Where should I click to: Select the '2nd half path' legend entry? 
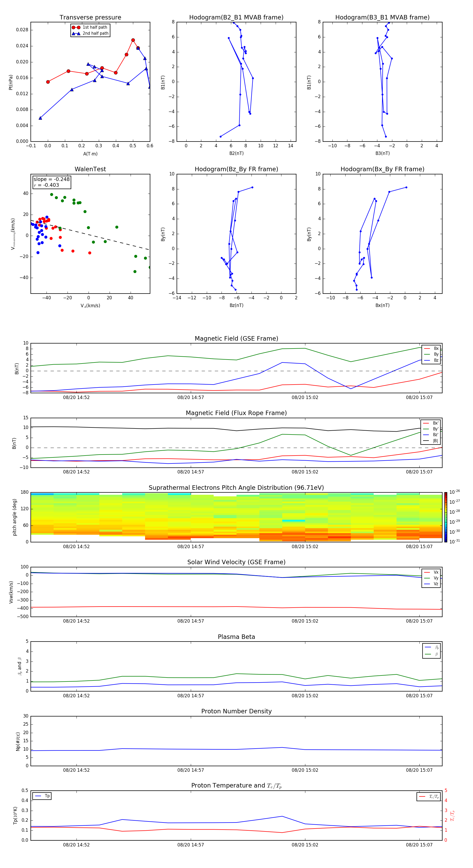coord(90,33)
